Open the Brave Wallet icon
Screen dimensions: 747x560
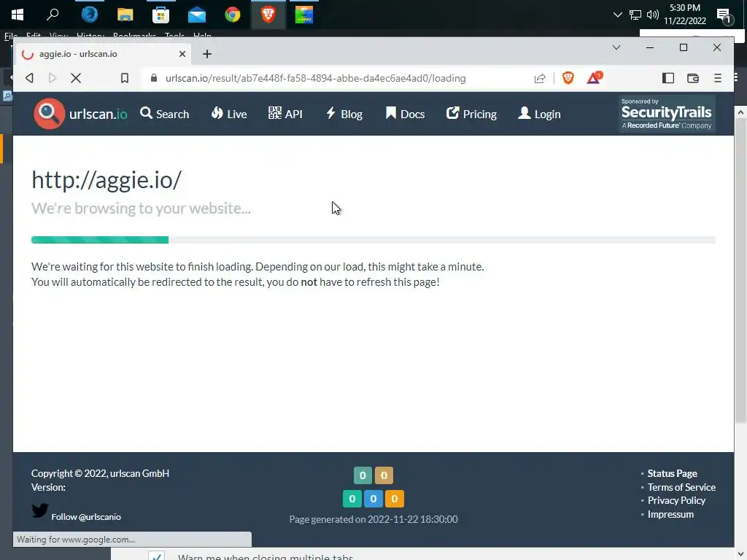click(x=693, y=78)
